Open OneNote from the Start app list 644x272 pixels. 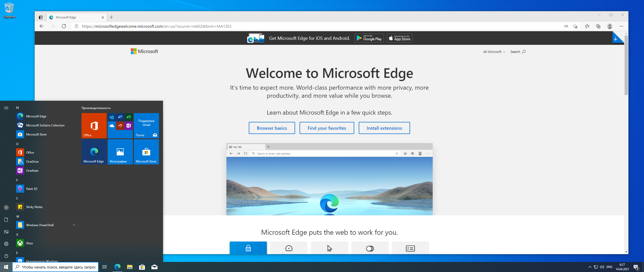pos(45,171)
